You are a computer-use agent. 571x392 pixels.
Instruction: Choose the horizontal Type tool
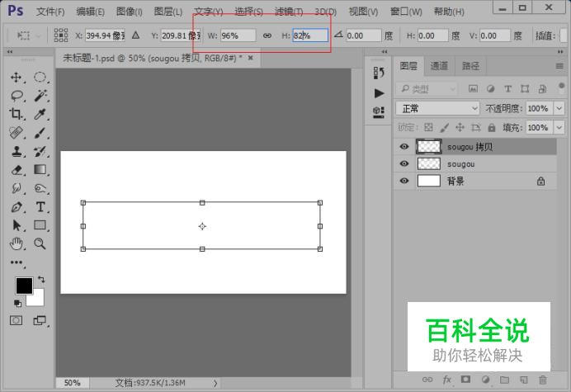pos(40,206)
